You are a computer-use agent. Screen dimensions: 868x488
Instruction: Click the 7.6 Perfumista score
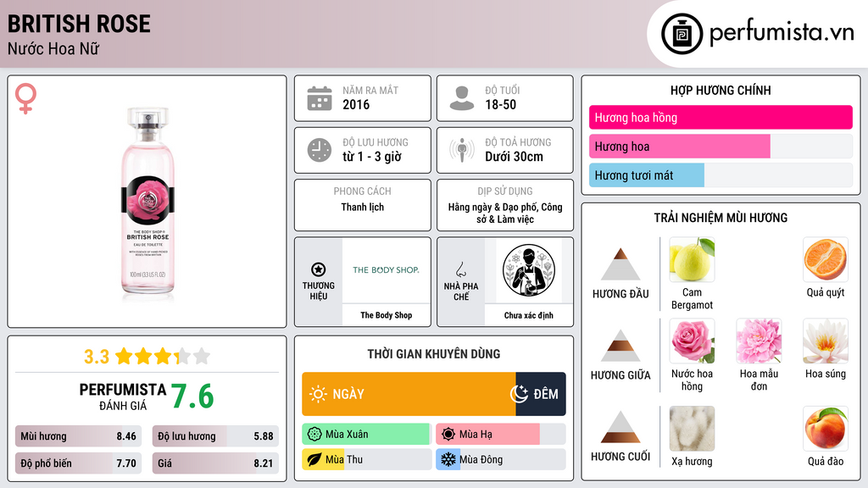pyautogui.click(x=192, y=396)
